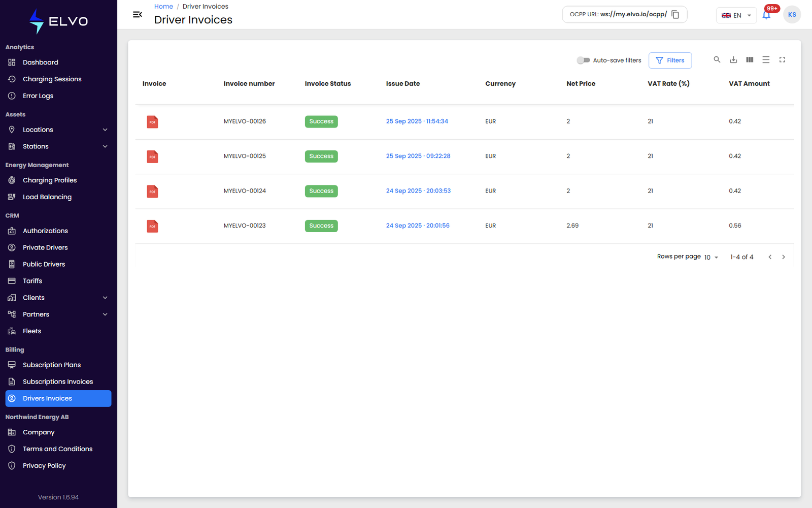Open PDF for invoice MYELVO-00126

[x=152, y=122]
